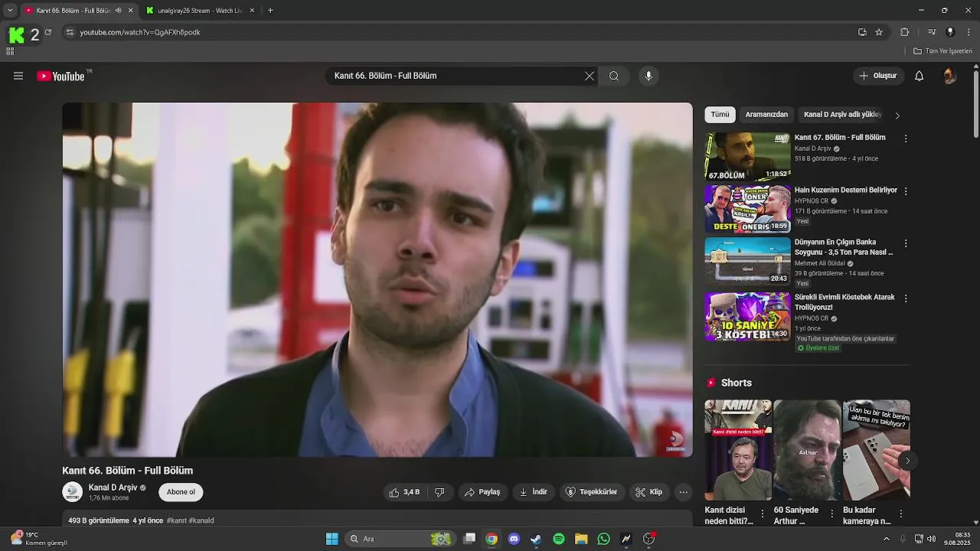Open the YouTube hamburger guide menu
Viewport: 980px width, 551px height.
18,76
